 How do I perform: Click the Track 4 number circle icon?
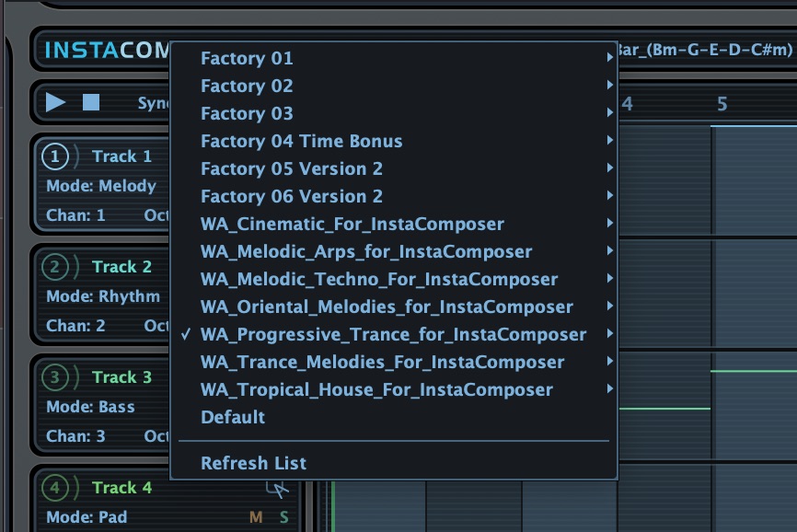pyautogui.click(x=56, y=488)
